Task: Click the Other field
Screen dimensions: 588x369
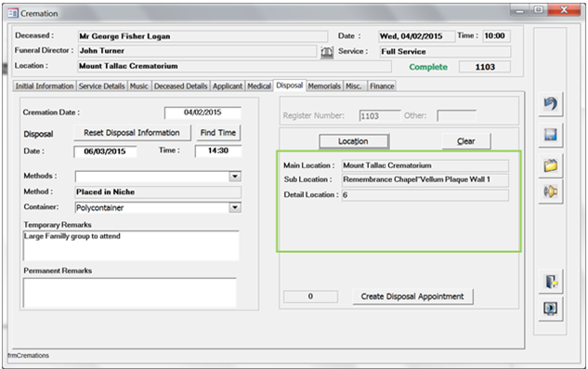Action: click(x=456, y=115)
